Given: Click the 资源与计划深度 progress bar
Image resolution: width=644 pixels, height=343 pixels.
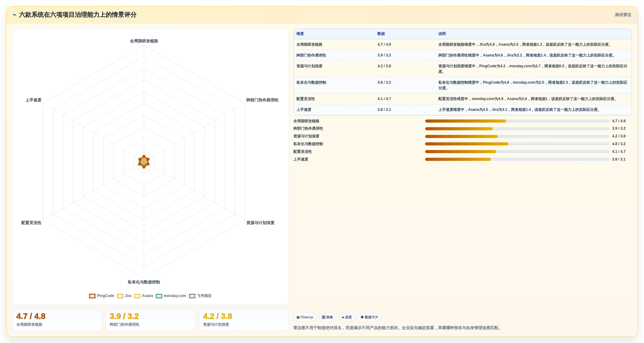Looking at the screenshot, I should pos(517,136).
